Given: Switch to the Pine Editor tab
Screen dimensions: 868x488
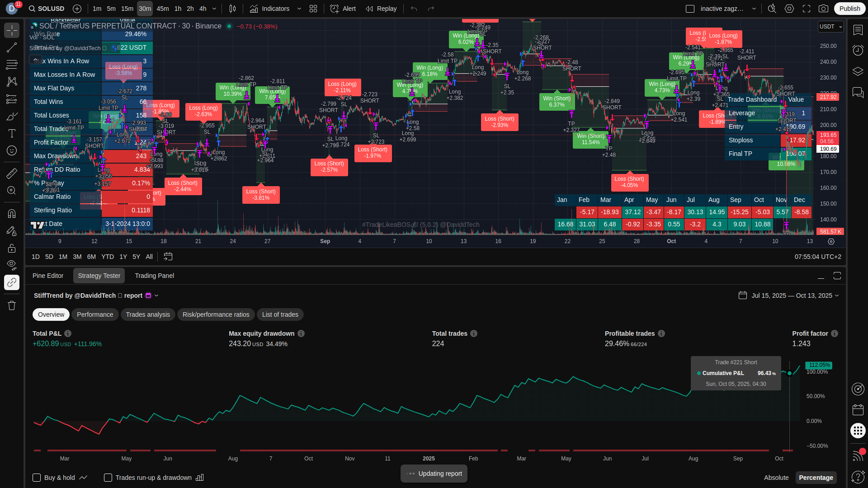Looking at the screenshot, I should pos(48,276).
